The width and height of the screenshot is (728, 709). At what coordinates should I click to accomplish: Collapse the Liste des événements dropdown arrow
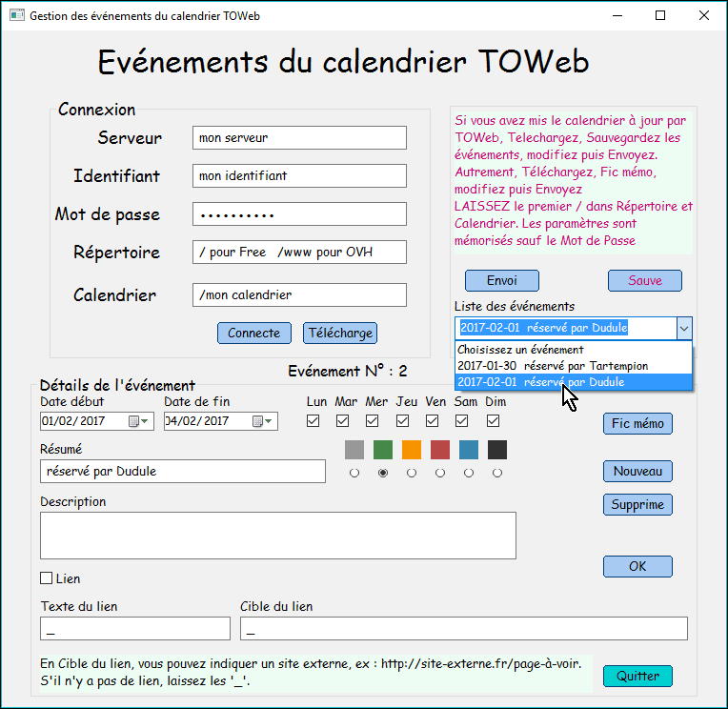[x=683, y=328]
